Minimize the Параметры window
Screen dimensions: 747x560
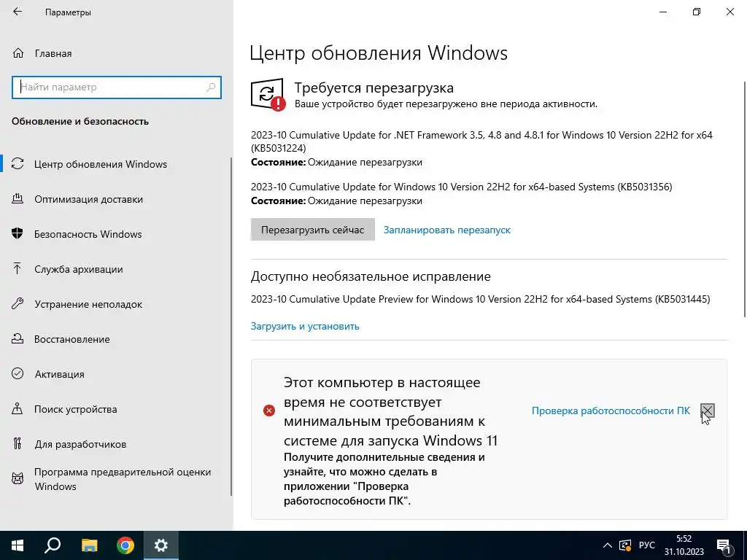tap(663, 12)
